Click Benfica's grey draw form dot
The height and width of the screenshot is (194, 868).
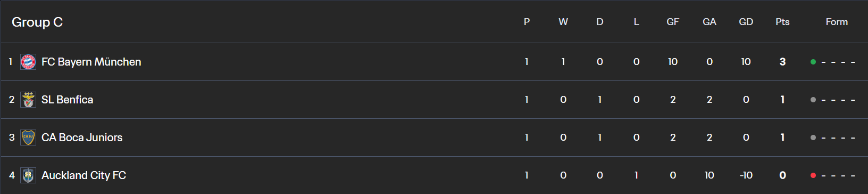point(813,100)
